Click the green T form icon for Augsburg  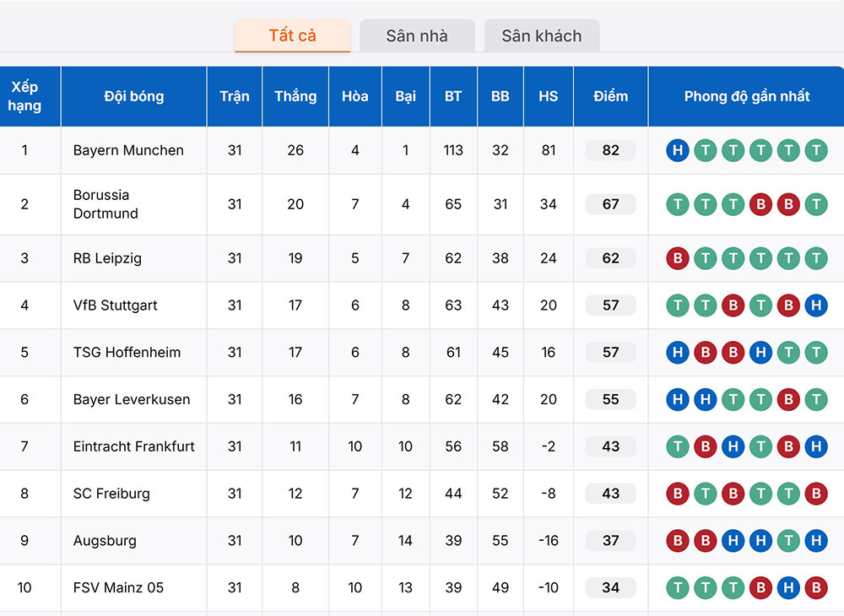[788, 541]
